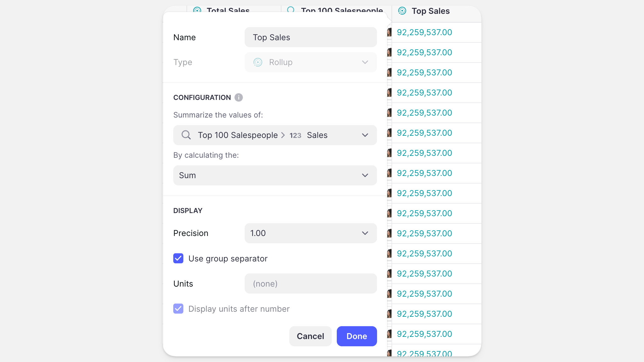Viewport: 644px width, 362px height.
Task: Open the Type dropdown showing Rollup
Action: pos(310,62)
